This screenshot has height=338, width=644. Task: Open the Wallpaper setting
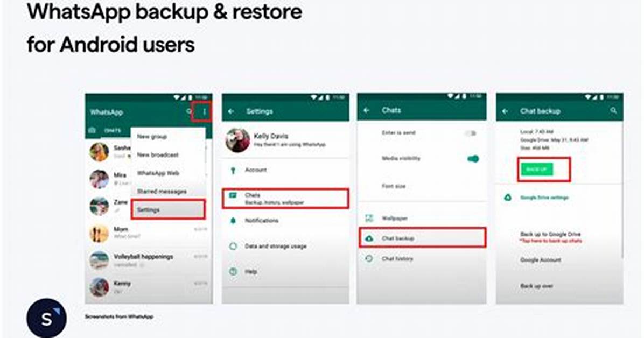[422, 218]
